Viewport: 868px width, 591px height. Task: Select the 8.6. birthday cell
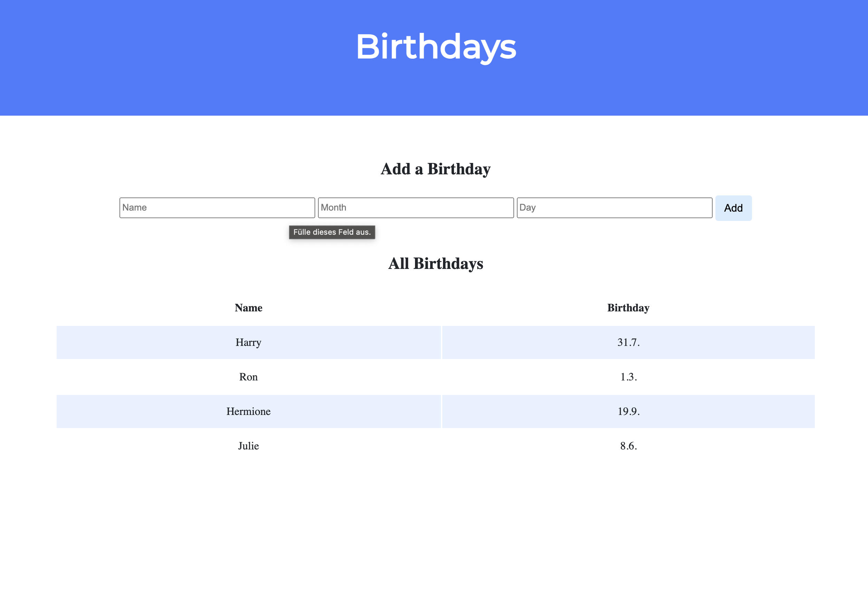(628, 446)
